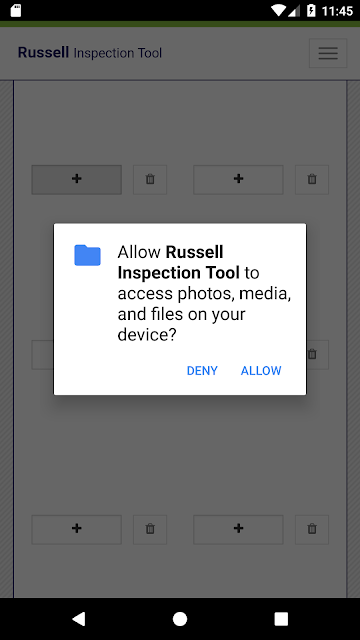360x640 pixels.
Task: Click the bottom row left trash icon
Action: 150,529
